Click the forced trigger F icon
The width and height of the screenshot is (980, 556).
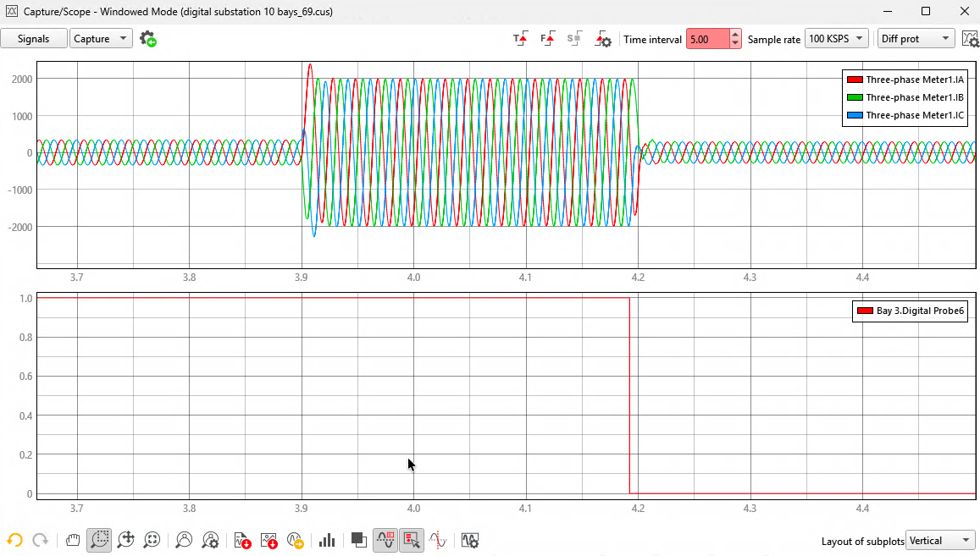547,39
